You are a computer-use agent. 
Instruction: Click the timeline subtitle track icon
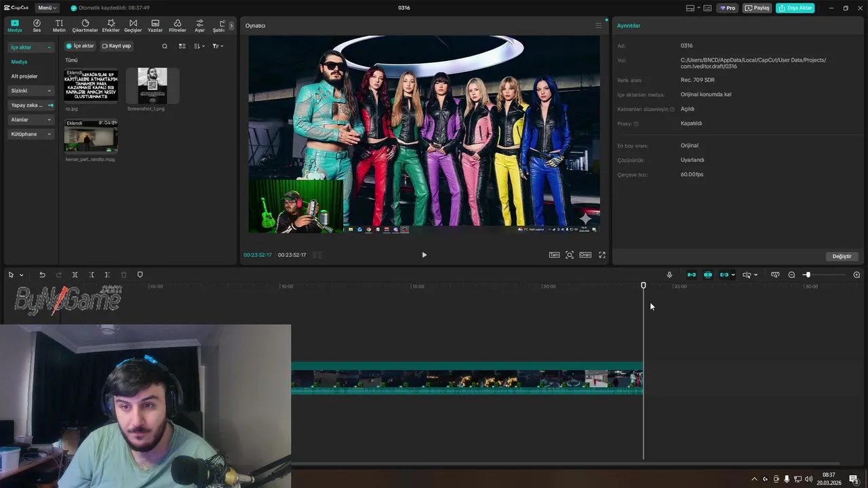tap(775, 274)
